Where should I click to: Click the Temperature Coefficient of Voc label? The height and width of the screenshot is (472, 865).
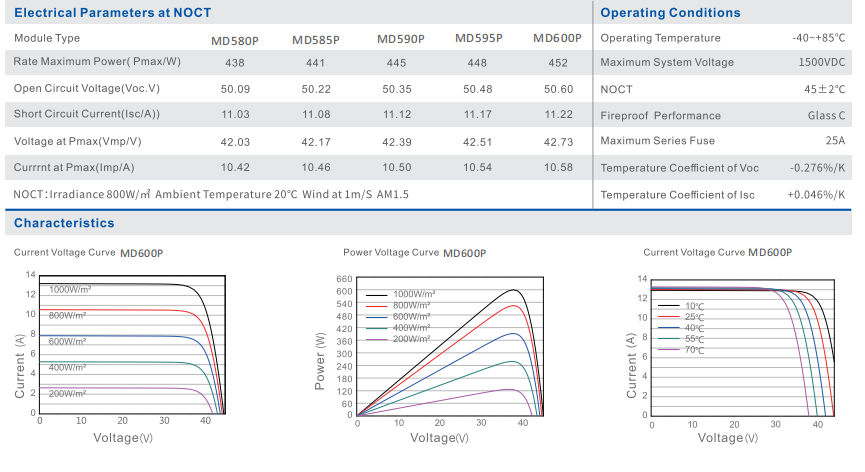679,168
